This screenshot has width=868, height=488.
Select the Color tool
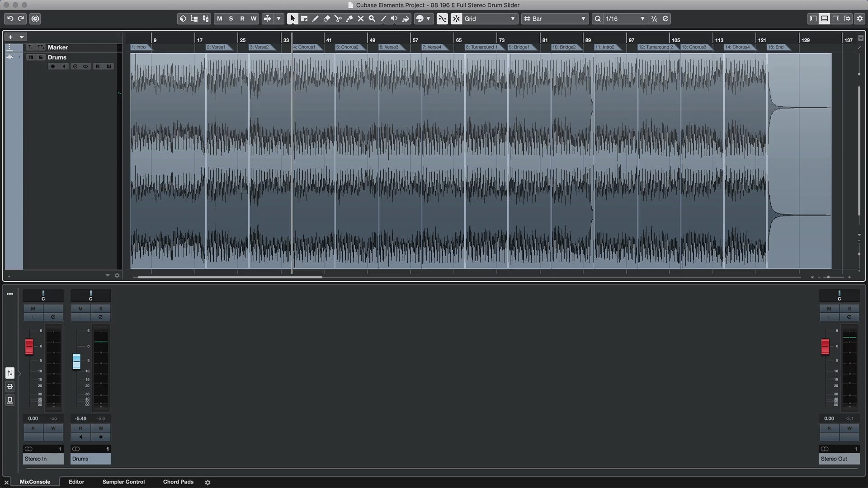pos(406,19)
